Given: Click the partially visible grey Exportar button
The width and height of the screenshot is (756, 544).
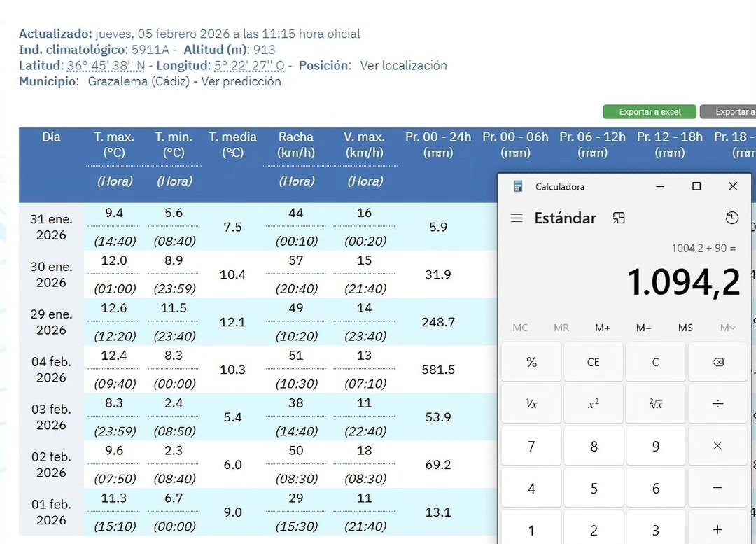Looking at the screenshot, I should coord(728,112).
